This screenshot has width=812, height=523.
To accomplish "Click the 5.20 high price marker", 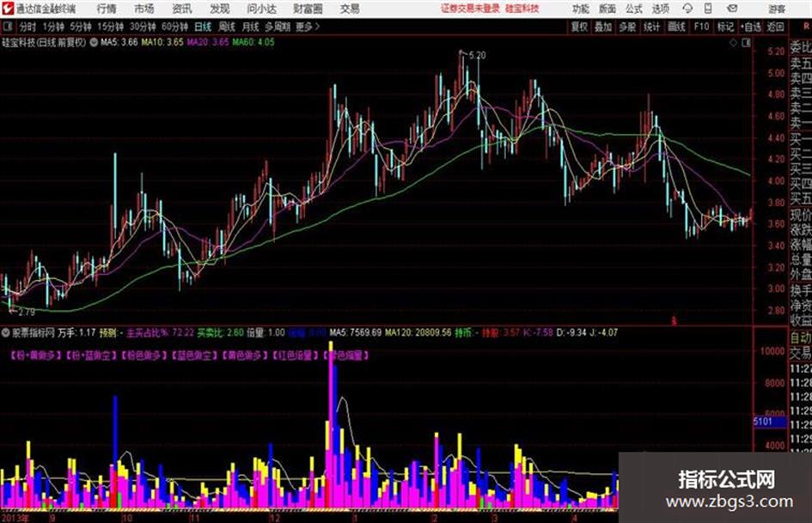I will click(x=478, y=56).
